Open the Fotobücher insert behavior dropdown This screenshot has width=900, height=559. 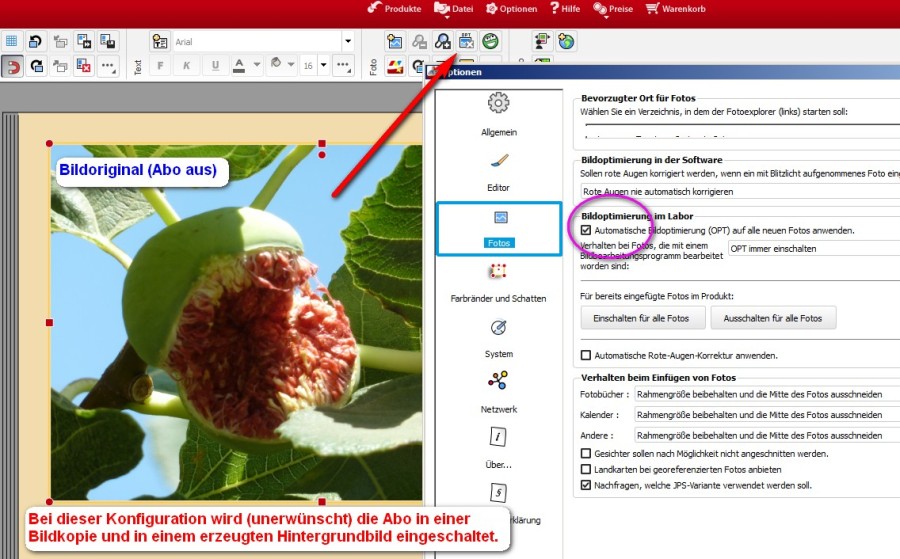[x=767, y=394]
